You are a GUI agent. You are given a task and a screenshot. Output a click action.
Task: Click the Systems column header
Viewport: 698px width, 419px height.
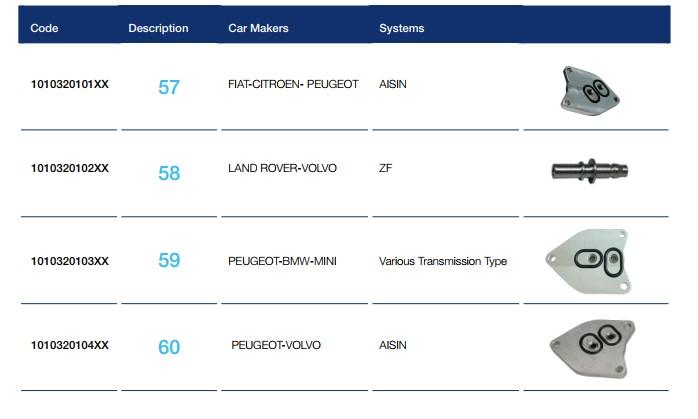[x=401, y=28]
